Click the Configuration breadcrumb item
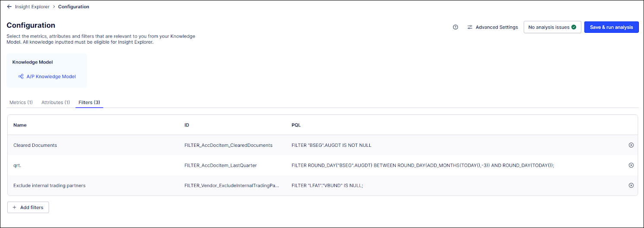 click(x=74, y=7)
